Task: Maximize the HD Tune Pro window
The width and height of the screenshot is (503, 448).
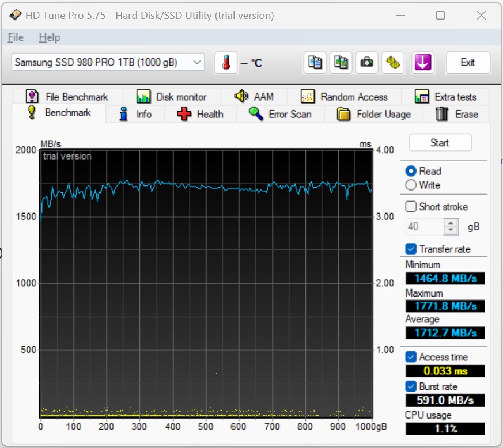Action: pos(440,15)
